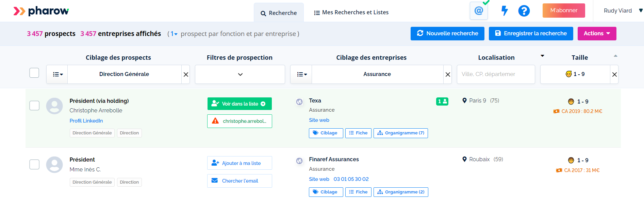Click the Président (via holding) title

(x=99, y=101)
